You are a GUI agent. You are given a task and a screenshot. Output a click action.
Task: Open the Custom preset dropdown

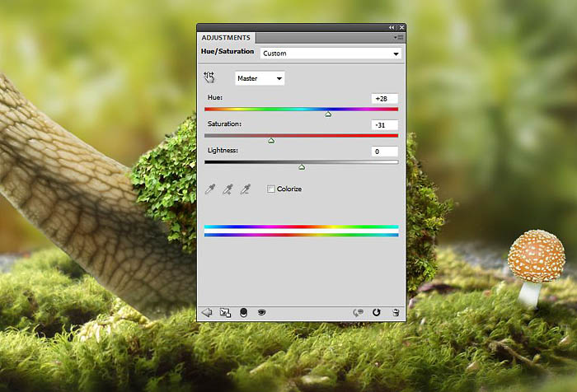point(331,54)
